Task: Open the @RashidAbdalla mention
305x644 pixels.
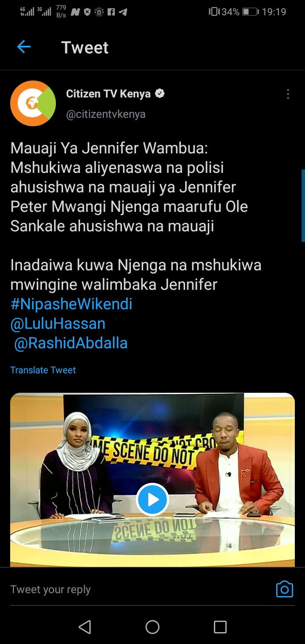Action: point(71,343)
